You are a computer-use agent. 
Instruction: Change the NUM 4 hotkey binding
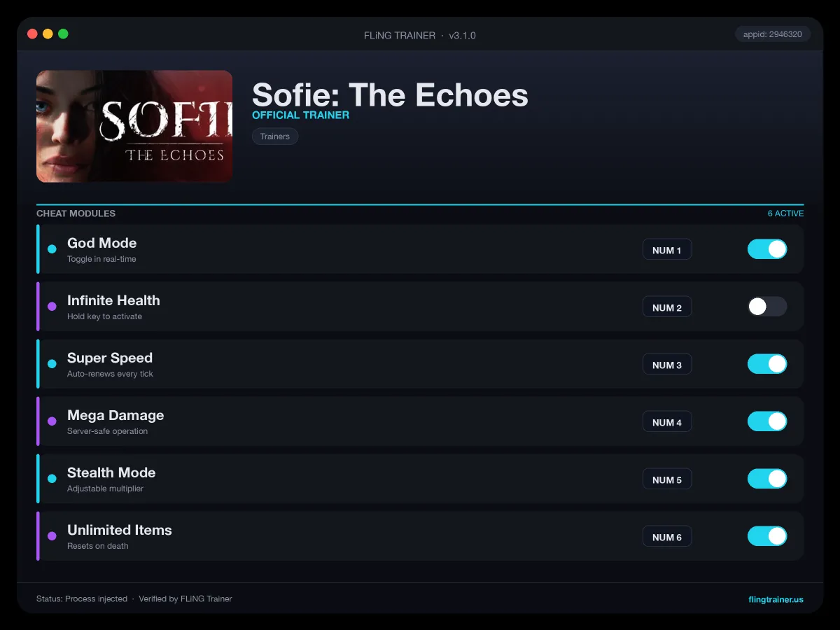point(667,422)
